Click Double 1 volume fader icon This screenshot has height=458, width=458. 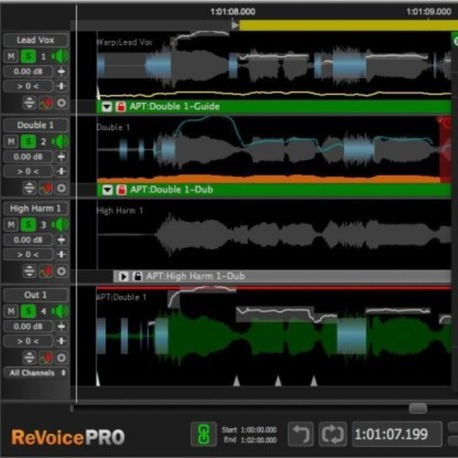(61, 156)
